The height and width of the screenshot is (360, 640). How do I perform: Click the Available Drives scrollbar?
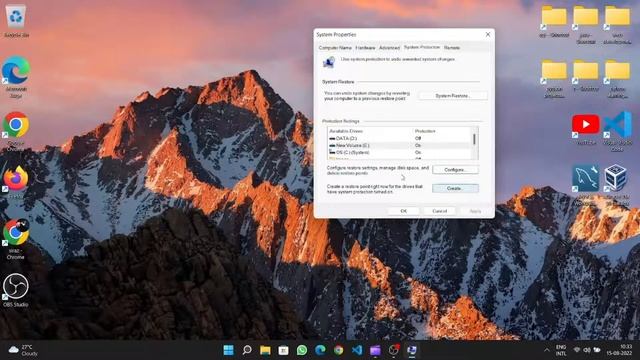pyautogui.click(x=474, y=143)
